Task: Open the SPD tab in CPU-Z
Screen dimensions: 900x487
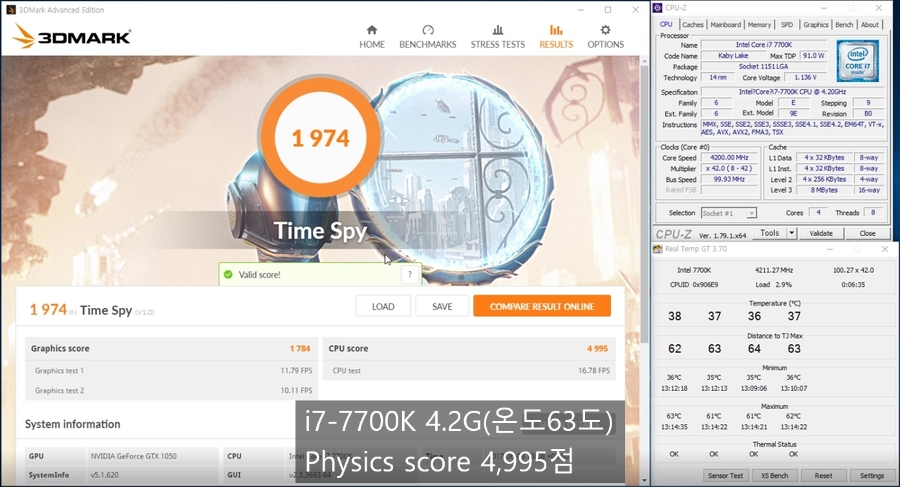Action: pyautogui.click(x=787, y=25)
